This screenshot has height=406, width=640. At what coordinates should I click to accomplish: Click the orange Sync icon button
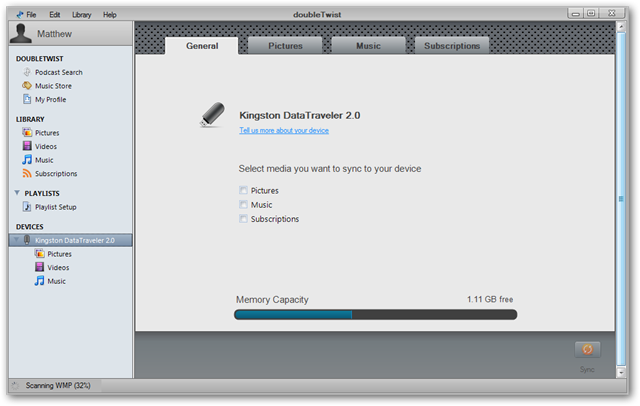[x=587, y=350]
